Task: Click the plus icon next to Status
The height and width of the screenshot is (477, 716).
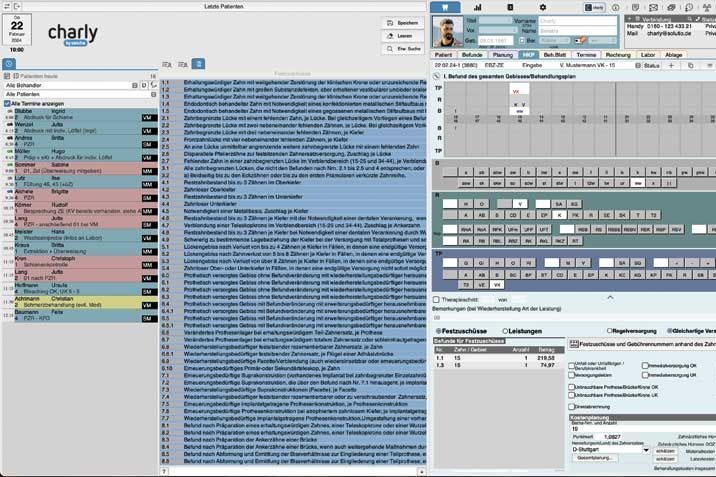Action: click(671, 65)
